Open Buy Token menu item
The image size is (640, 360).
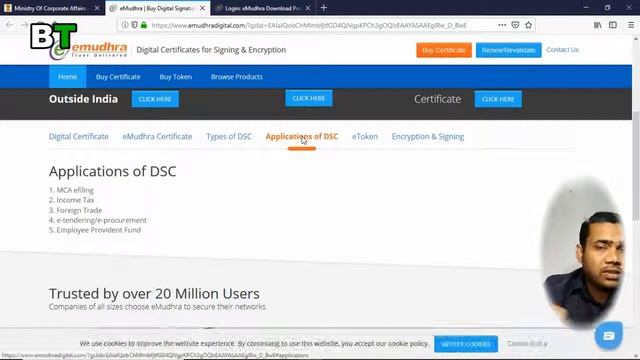point(176,77)
